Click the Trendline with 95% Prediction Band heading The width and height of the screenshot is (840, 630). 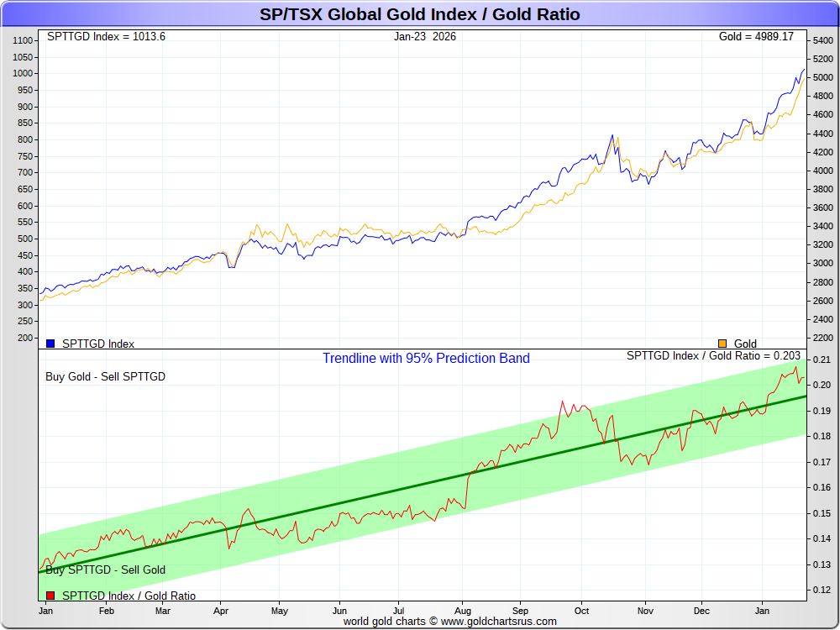(x=426, y=359)
